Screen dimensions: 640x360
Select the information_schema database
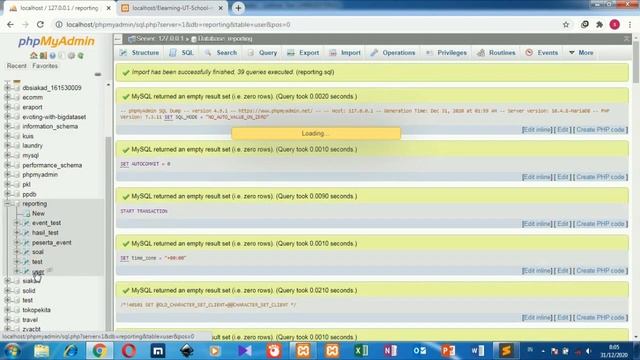pyautogui.click(x=50, y=126)
